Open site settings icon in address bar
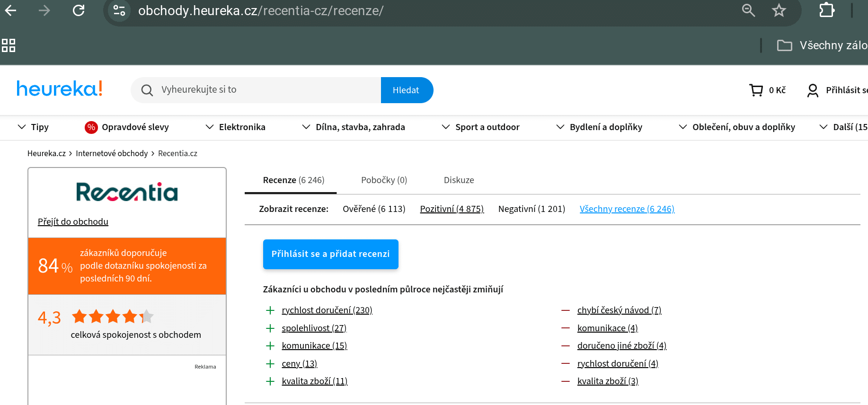 (119, 10)
